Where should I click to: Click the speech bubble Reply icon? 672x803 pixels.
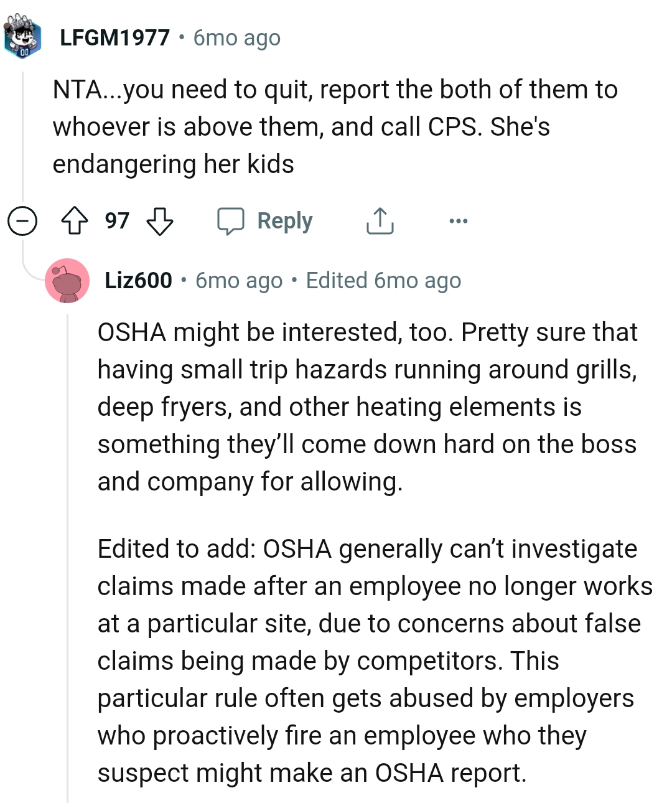coord(232,220)
